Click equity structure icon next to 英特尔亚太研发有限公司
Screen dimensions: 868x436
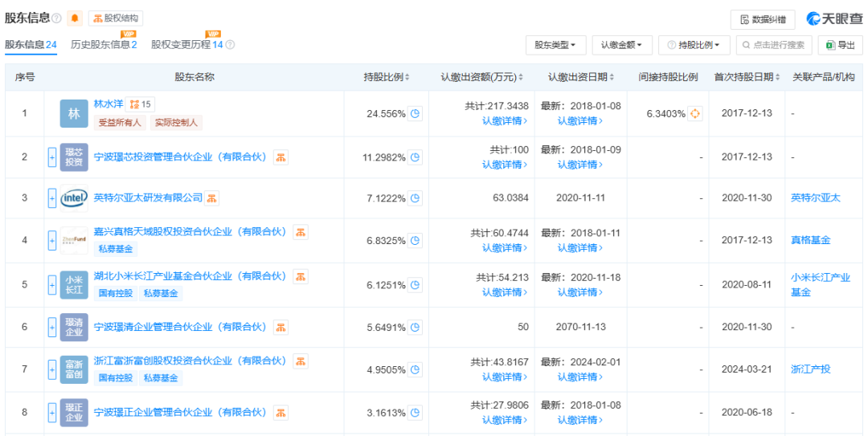(x=211, y=198)
